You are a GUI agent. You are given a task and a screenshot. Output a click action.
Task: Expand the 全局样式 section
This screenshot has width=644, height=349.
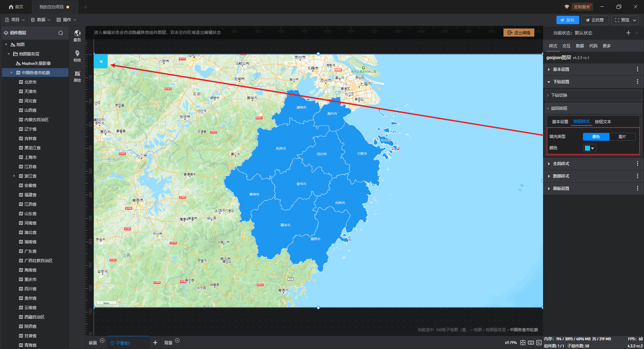click(549, 164)
